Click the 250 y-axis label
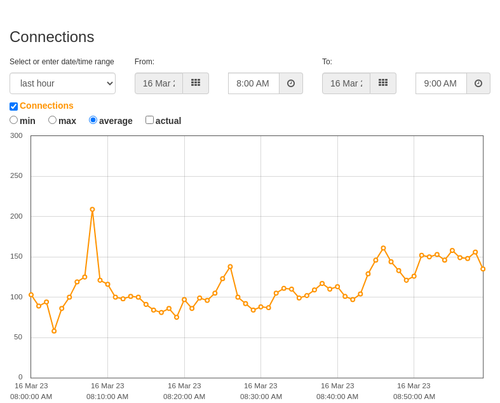 [16, 176]
